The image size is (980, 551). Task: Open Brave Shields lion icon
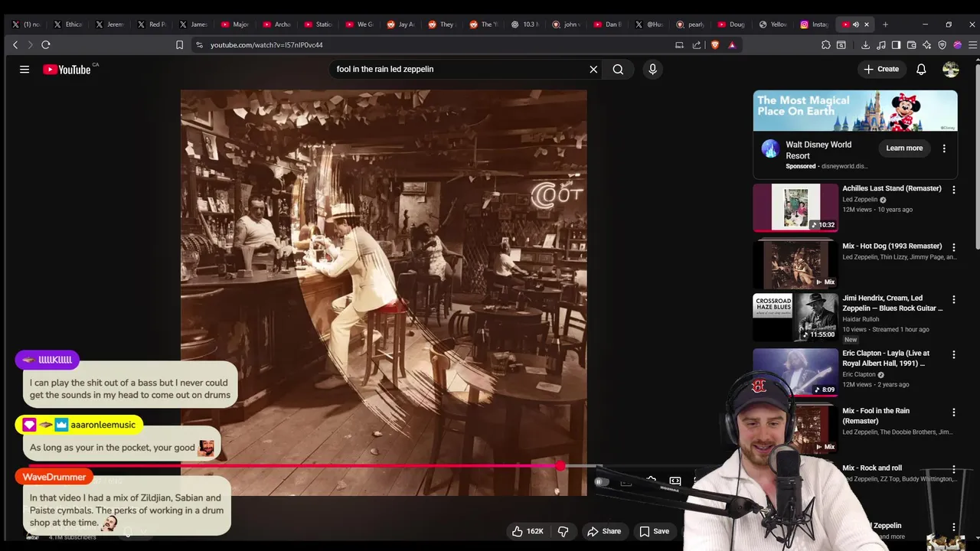[715, 45]
